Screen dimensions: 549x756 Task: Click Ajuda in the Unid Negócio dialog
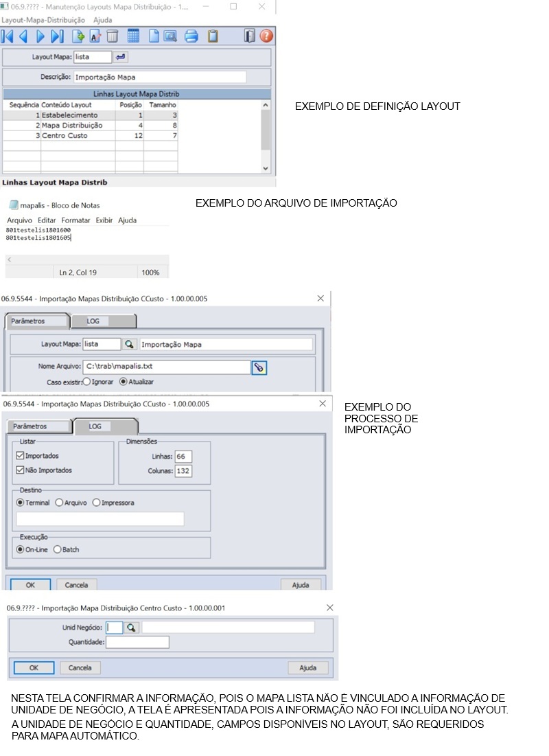[308, 668]
